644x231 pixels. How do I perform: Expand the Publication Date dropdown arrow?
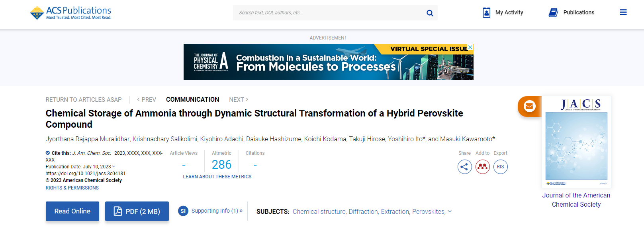coord(114,167)
